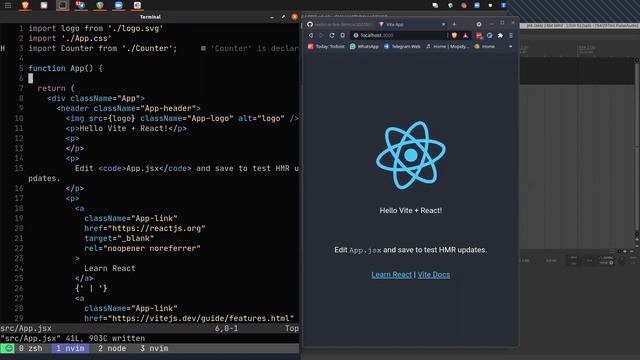Open the Today: Todoist bookmark
The image size is (640, 360).
click(326, 47)
